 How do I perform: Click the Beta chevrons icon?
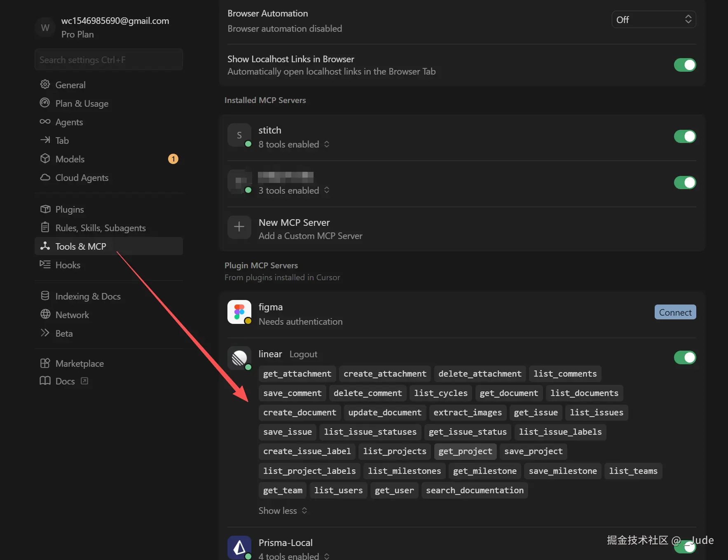coord(45,333)
